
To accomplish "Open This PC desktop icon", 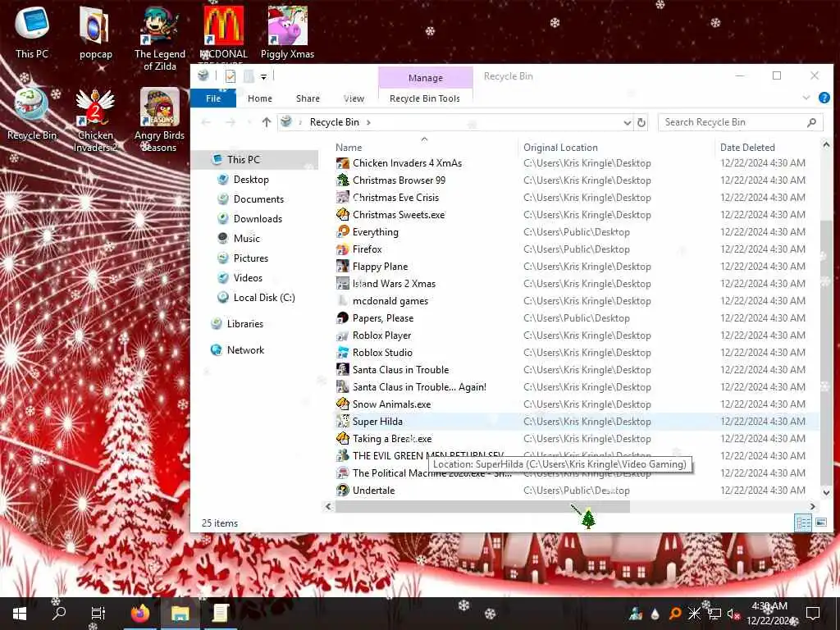I will tap(32, 32).
